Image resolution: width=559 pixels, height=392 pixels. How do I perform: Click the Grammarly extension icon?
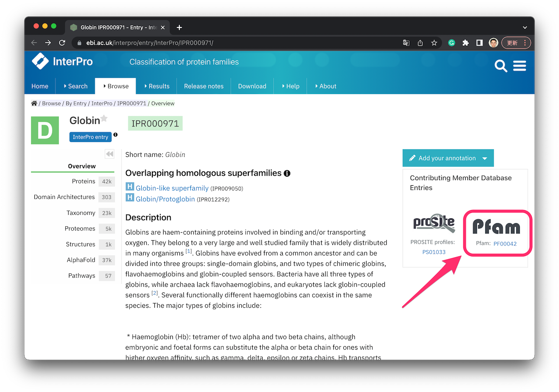click(x=452, y=43)
